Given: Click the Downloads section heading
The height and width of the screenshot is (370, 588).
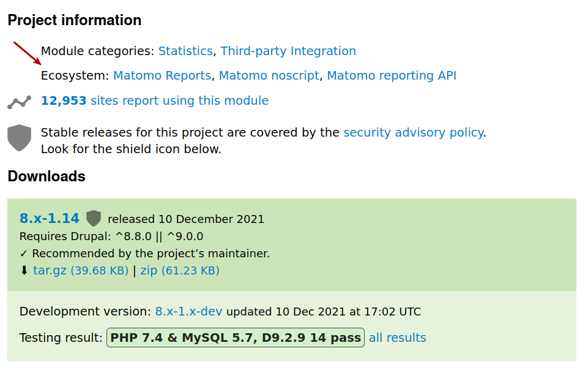Looking at the screenshot, I should tap(47, 176).
